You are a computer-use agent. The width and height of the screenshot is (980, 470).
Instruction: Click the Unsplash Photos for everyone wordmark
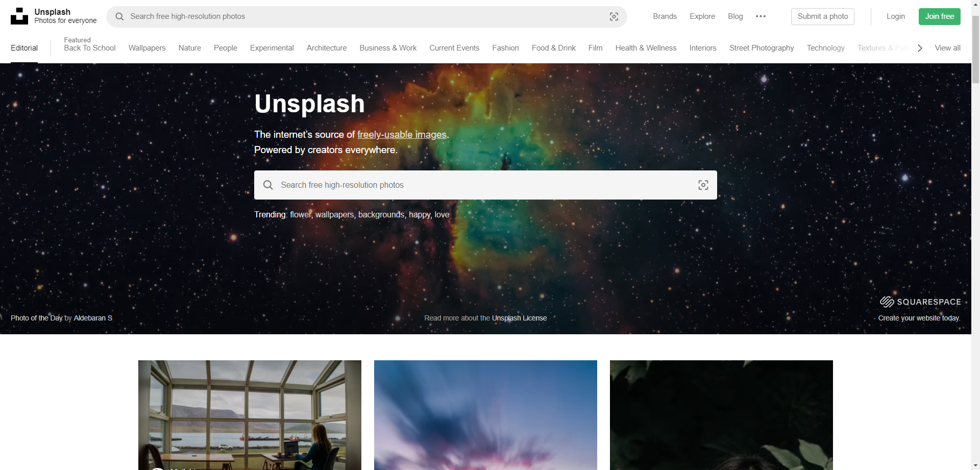pyautogui.click(x=65, y=16)
